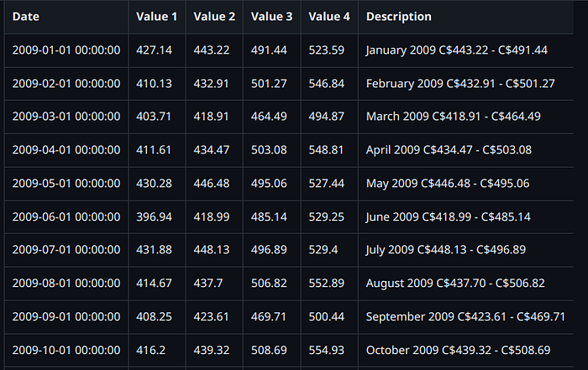The width and height of the screenshot is (588, 370).
Task: Click the 2009-02-01 date cell
Action: click(66, 84)
